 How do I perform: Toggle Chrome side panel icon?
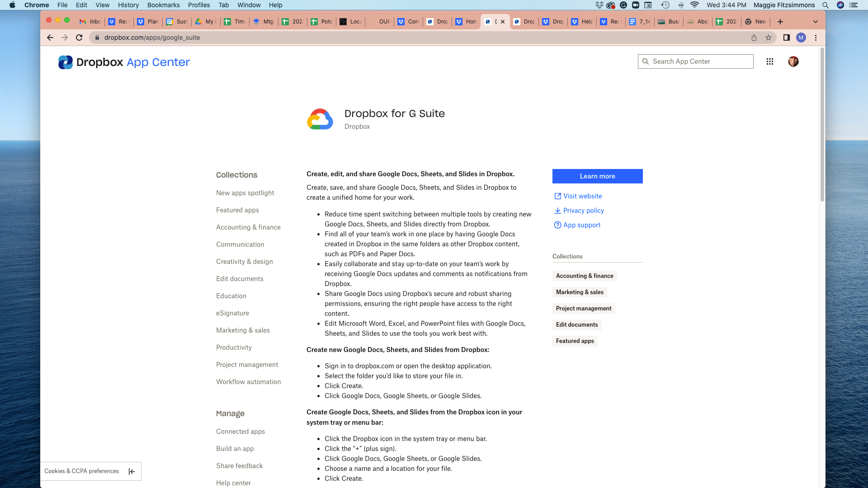[x=787, y=38]
